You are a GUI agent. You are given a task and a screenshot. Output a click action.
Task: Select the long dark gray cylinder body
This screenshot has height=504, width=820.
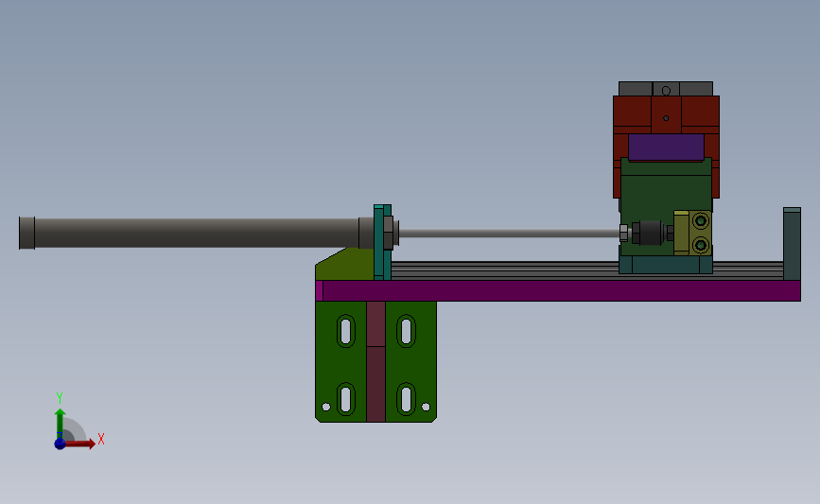pos(196,233)
